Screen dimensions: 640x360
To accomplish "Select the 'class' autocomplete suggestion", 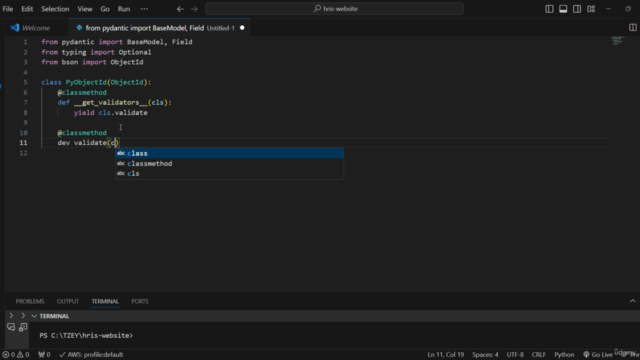I will [x=229, y=153].
